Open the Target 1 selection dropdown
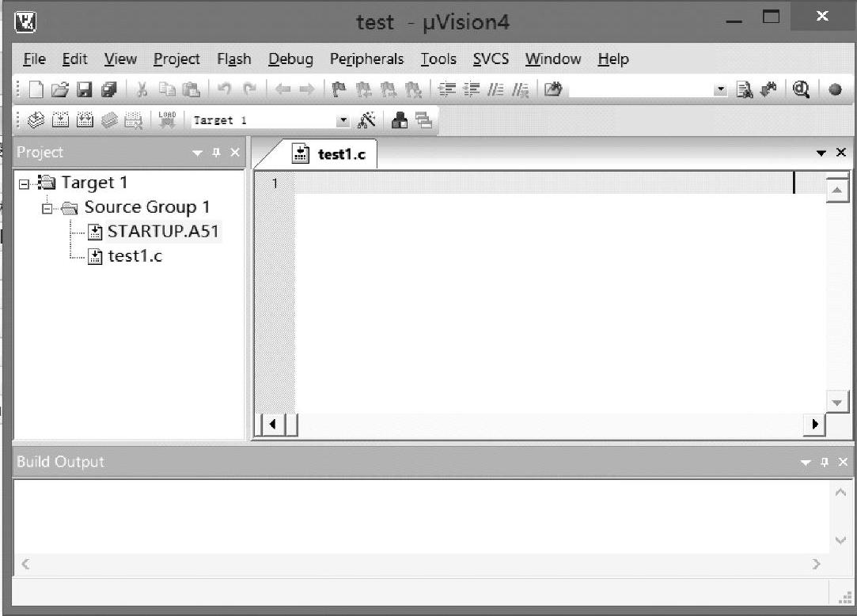Screen dimensions: 857x616 343,120
